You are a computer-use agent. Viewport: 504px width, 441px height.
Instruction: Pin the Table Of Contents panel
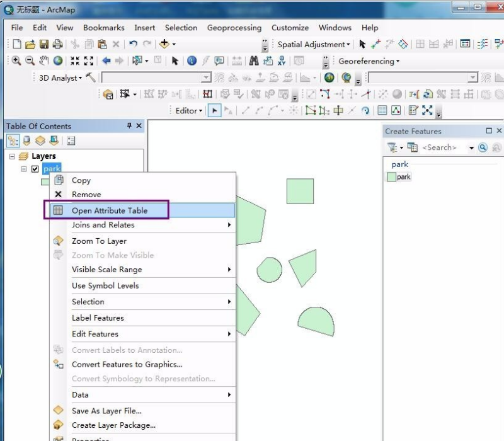pyautogui.click(x=129, y=125)
